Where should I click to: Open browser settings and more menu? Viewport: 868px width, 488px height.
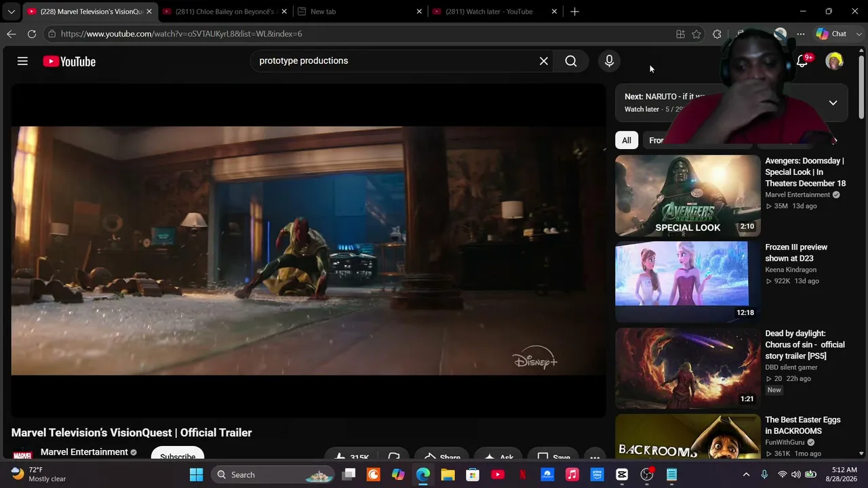(801, 34)
